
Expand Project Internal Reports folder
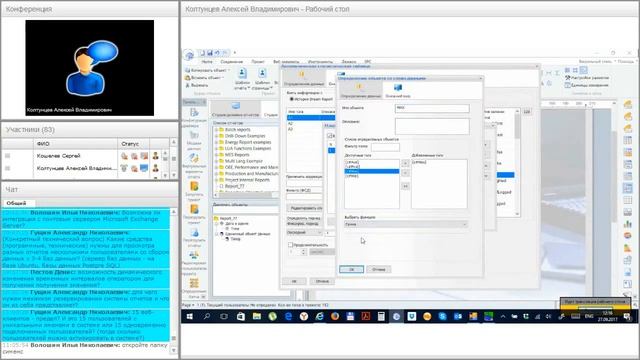point(217,180)
